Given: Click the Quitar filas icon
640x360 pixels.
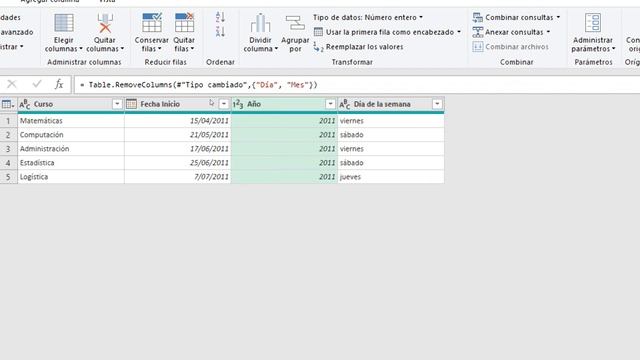Looking at the screenshot, I should [x=184, y=22].
